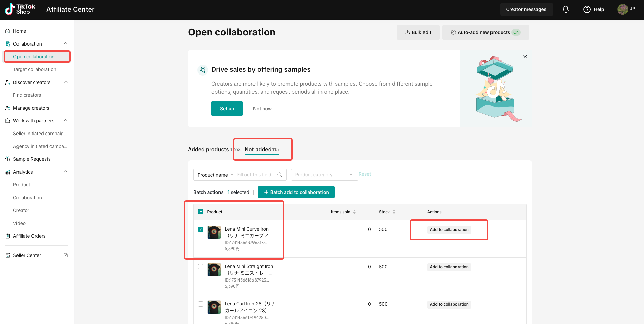
Task: Open the Product name filter dropdown
Action: (215, 175)
